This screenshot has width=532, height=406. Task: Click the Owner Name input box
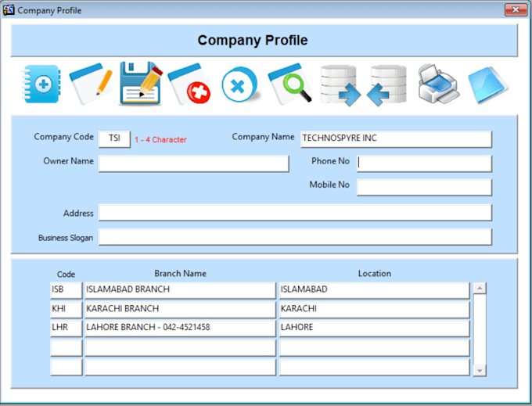point(194,163)
